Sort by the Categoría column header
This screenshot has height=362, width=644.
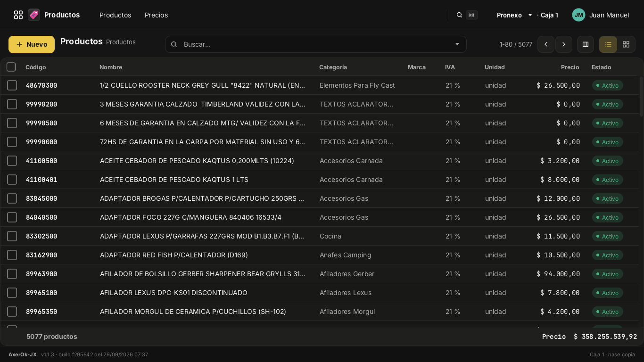[333, 67]
